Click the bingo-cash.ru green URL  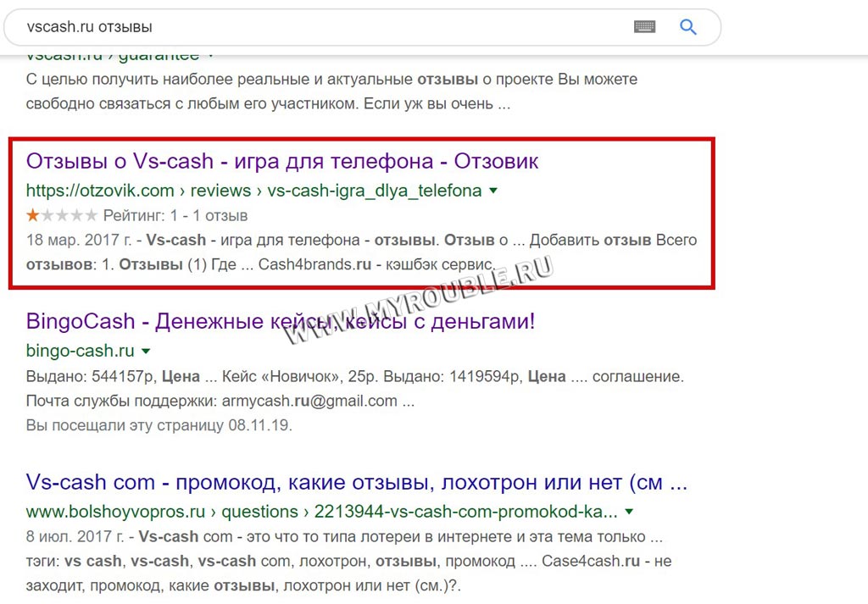pyautogui.click(x=80, y=351)
